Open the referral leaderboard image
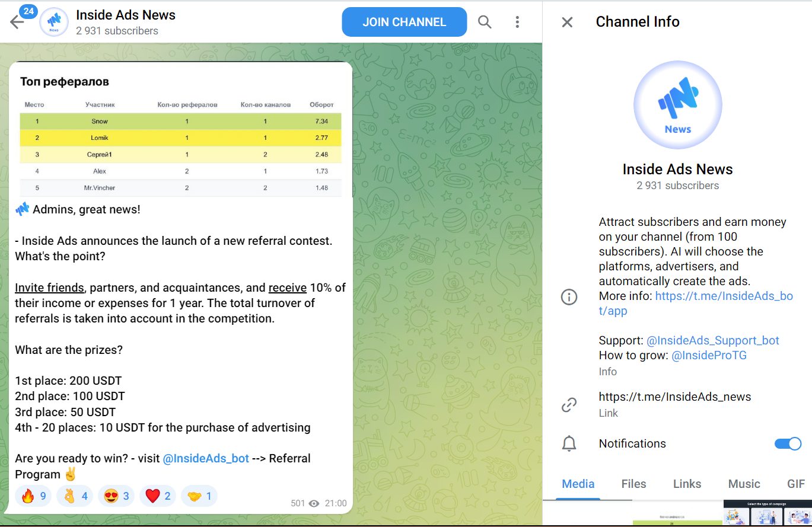The width and height of the screenshot is (812, 527). click(180, 130)
